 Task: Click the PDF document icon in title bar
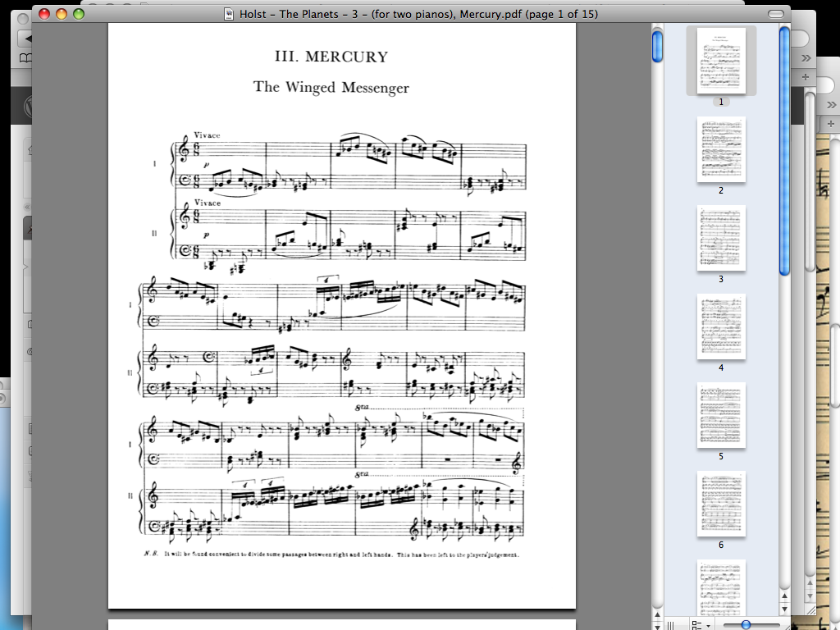click(229, 14)
